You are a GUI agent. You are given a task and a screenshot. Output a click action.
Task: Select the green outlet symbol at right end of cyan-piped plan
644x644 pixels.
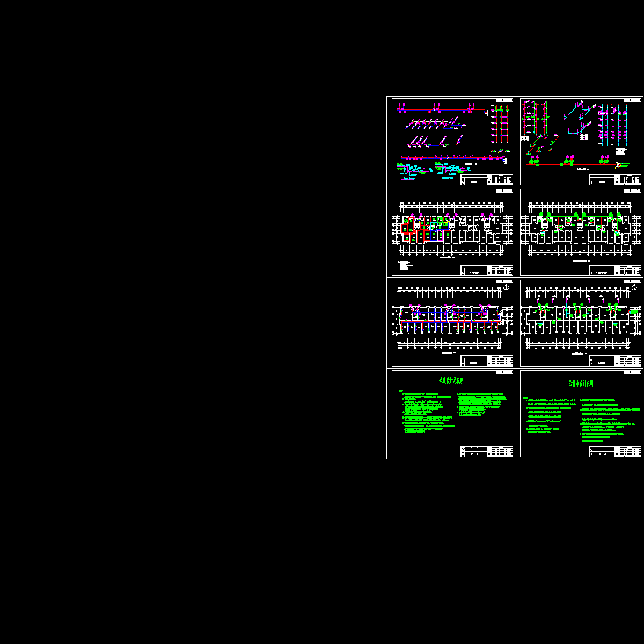point(634,311)
